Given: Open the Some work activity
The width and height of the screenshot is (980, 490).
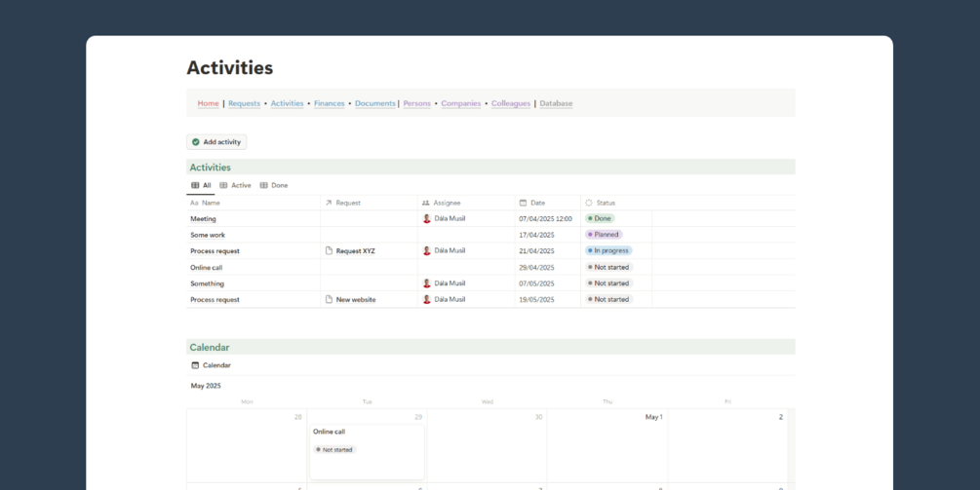Looking at the screenshot, I should click(208, 236).
